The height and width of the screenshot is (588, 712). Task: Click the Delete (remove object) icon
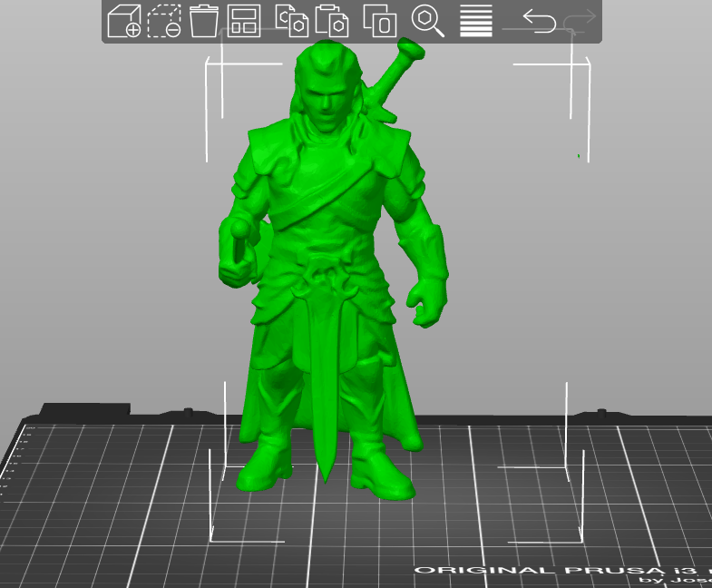164,21
